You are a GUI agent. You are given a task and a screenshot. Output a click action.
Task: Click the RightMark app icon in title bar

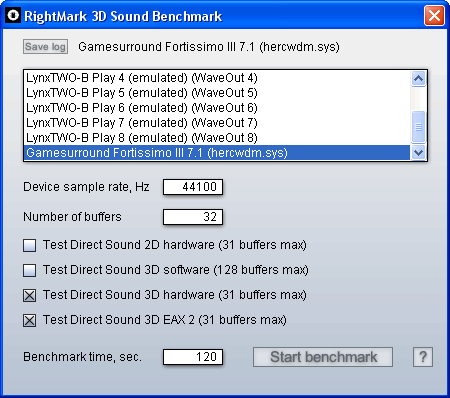point(14,15)
